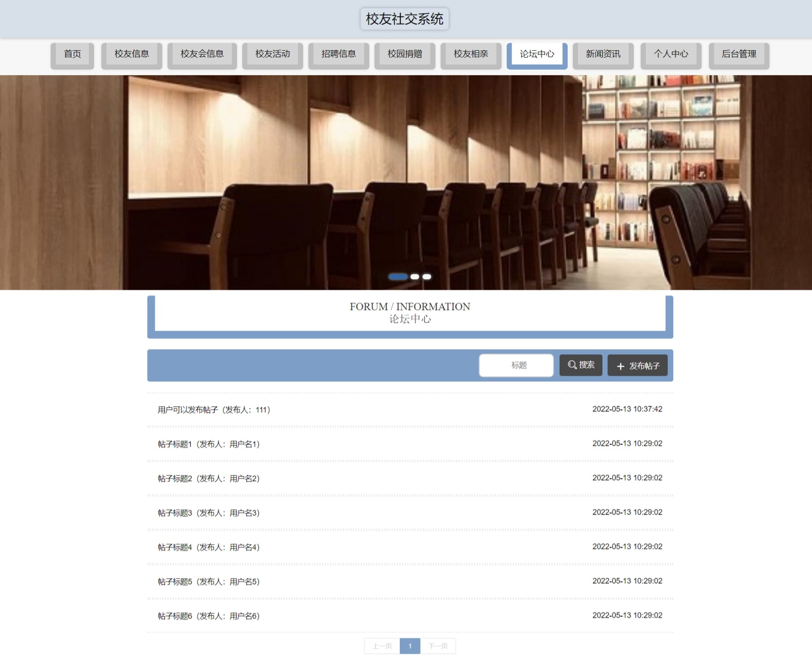
Task: Click the 上一页 pagination button
Action: (x=382, y=646)
